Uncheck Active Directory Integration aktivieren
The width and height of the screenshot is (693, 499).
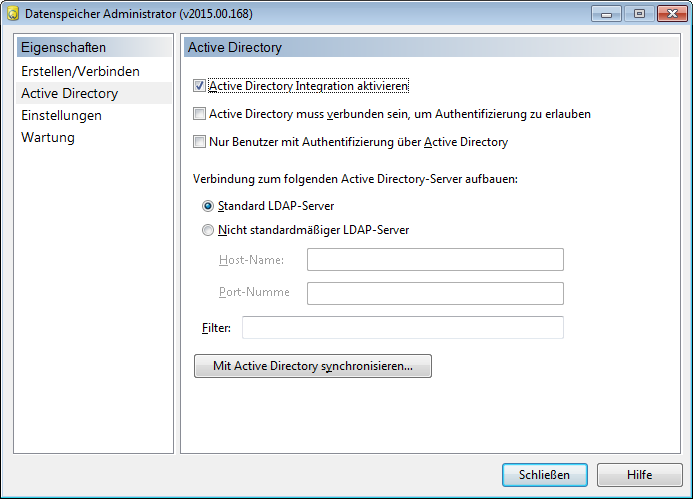pyautogui.click(x=199, y=86)
